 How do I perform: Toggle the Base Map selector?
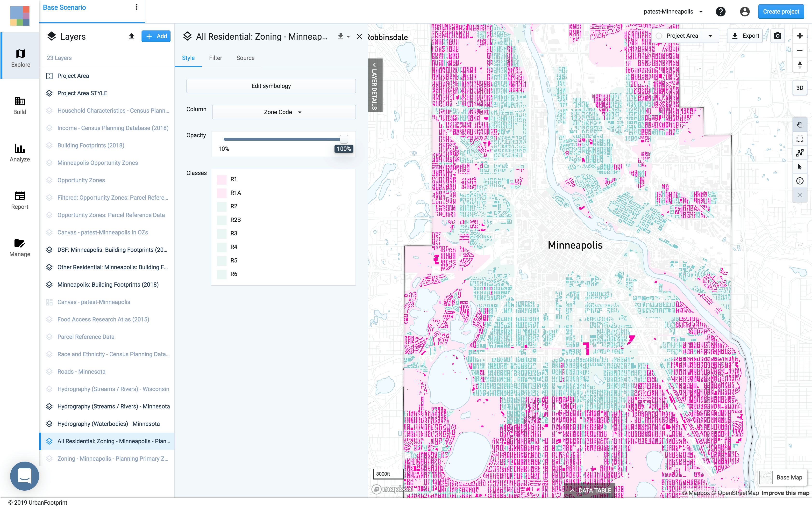tap(782, 477)
